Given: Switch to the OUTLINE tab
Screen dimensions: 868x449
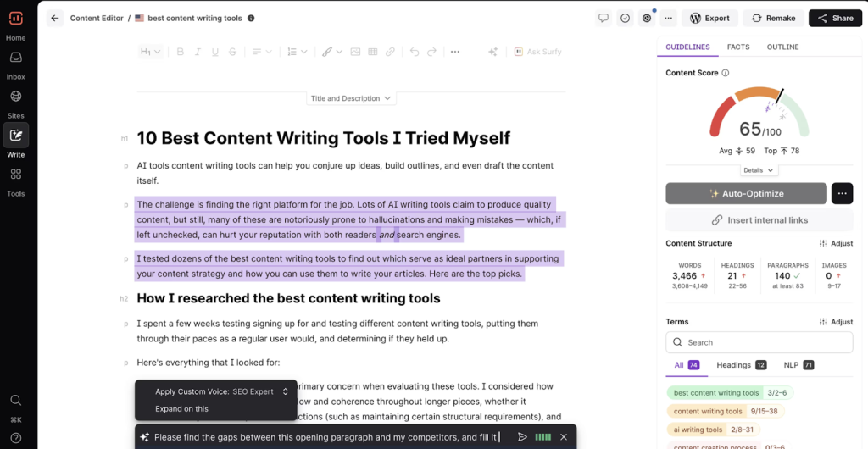Looking at the screenshot, I should [782, 47].
